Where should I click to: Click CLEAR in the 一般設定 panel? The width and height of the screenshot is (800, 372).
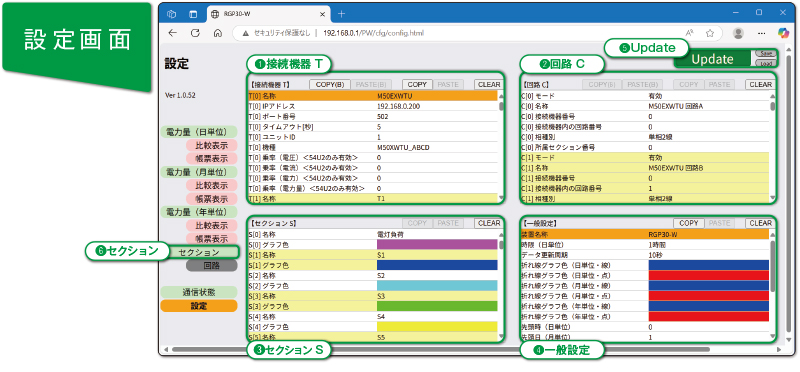760,223
